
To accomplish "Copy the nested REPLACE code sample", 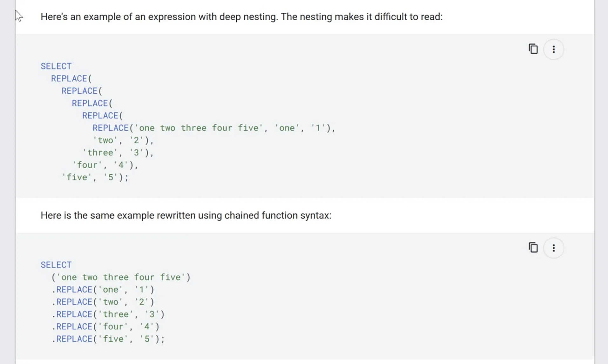I will tap(533, 49).
